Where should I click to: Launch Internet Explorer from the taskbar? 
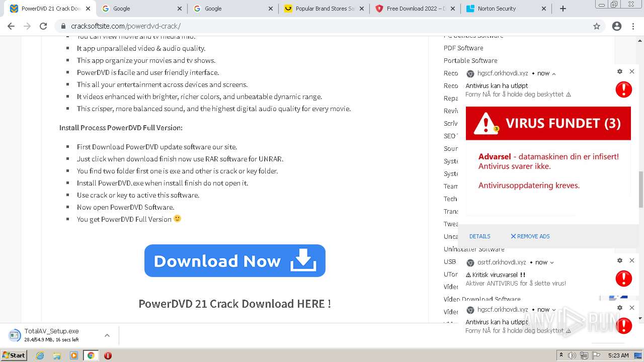[40, 355]
